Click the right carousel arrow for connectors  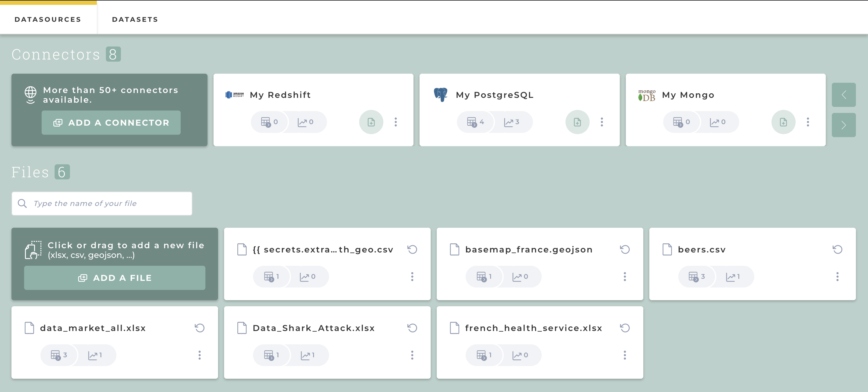(x=844, y=125)
